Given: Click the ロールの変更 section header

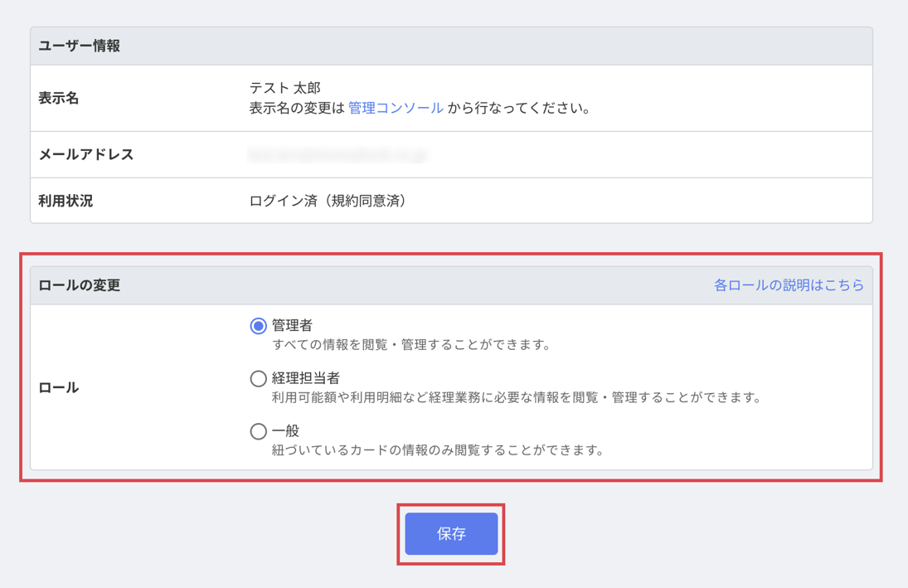Looking at the screenshot, I should pos(80,285).
